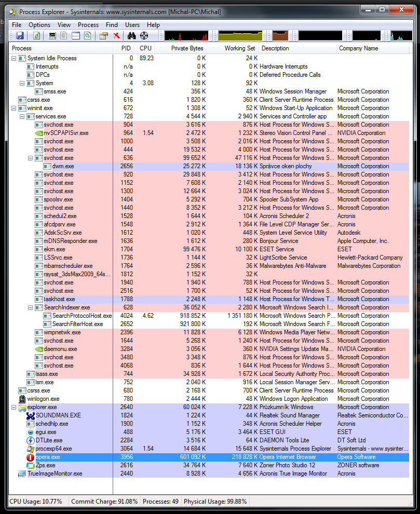
Task: Collapse the services.exe tree node
Action: (22, 116)
